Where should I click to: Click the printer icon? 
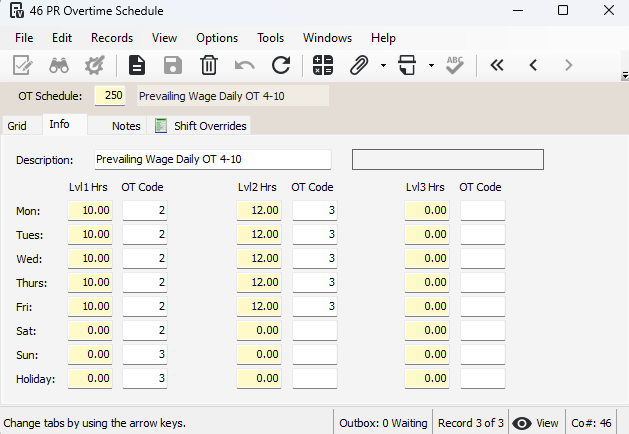click(x=407, y=65)
